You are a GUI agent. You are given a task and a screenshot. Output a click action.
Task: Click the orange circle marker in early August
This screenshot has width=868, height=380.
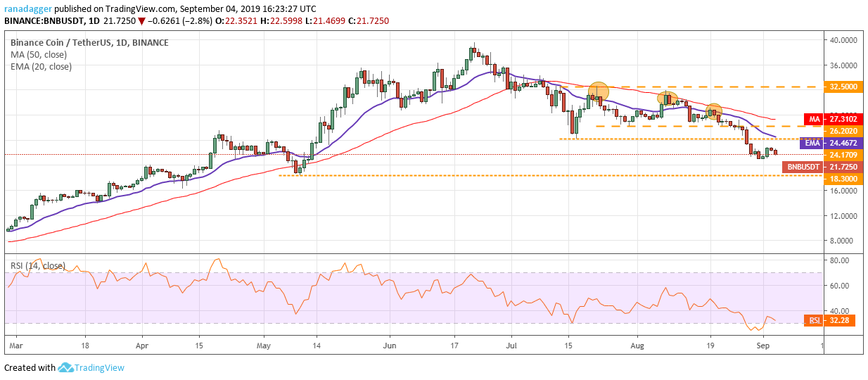click(667, 99)
